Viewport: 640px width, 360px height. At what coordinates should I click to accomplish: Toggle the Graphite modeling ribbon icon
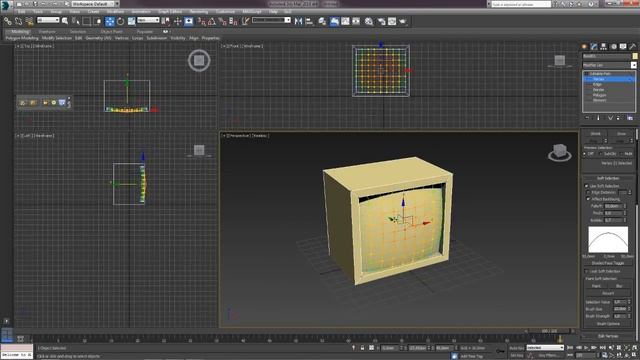334,21
